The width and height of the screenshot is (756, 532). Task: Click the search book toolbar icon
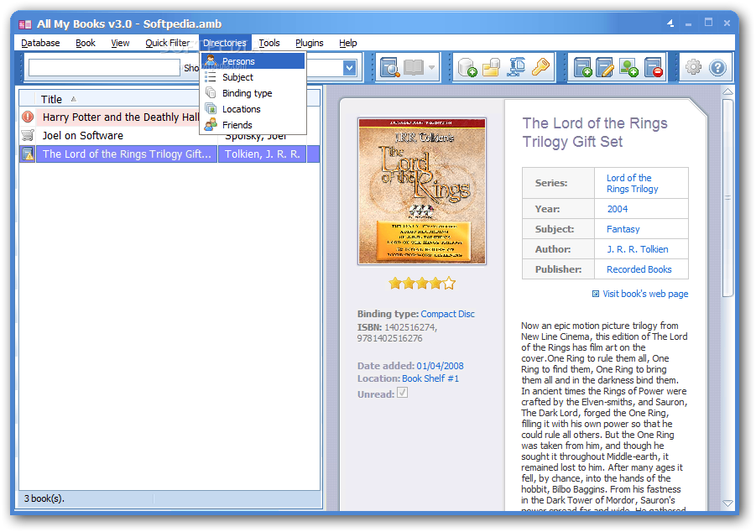[389, 67]
